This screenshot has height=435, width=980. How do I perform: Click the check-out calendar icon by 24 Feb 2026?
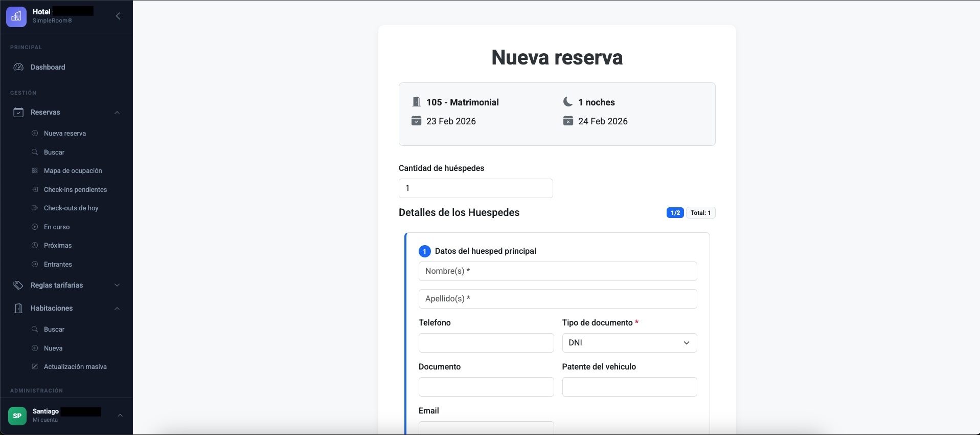point(568,121)
